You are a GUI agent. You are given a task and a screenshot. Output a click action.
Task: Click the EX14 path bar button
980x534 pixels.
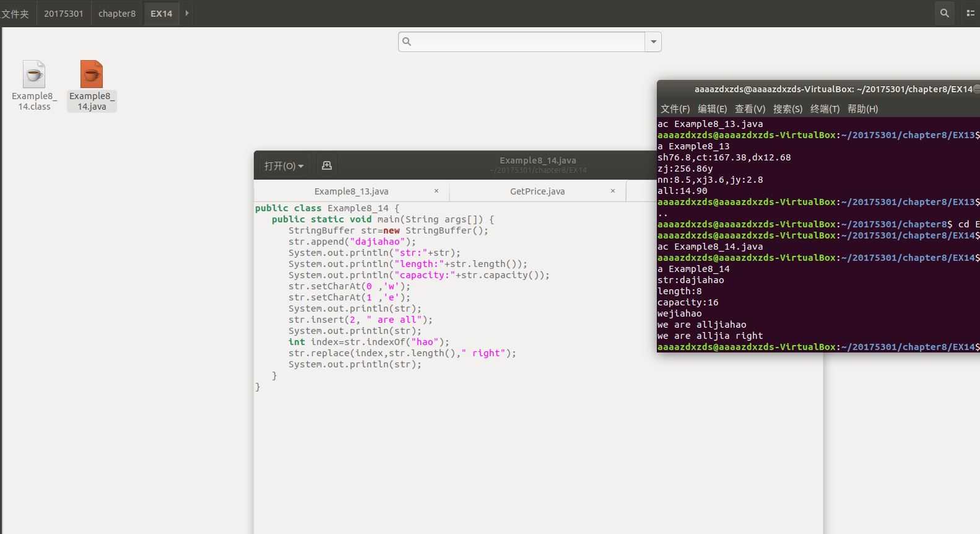tap(161, 14)
